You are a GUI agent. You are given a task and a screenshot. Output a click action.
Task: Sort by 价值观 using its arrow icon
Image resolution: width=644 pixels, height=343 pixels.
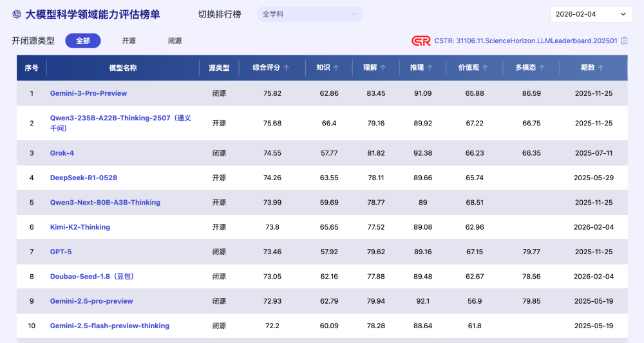(485, 68)
